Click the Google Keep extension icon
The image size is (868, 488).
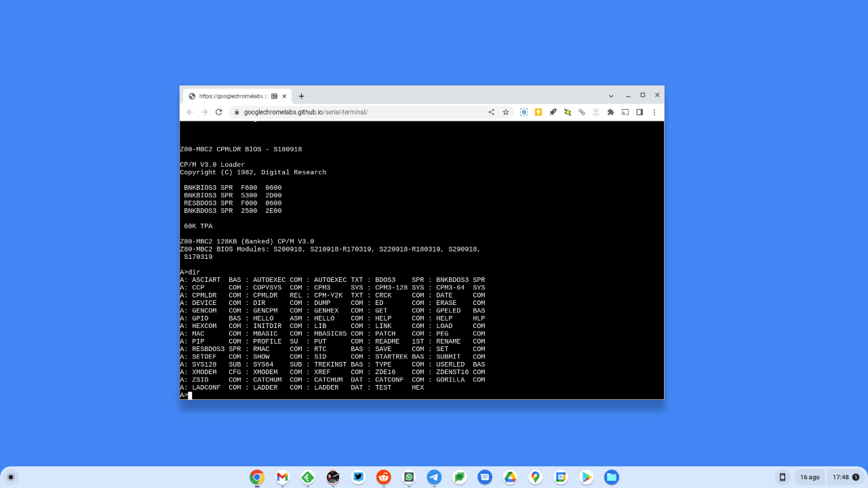[538, 113]
